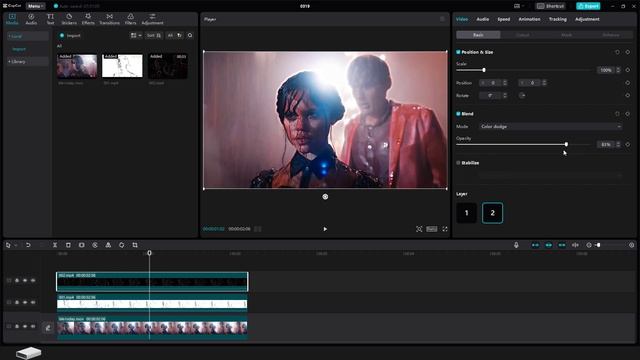Collapse the Local section in sidebar
The image size is (640, 360).
pyautogui.click(x=27, y=36)
